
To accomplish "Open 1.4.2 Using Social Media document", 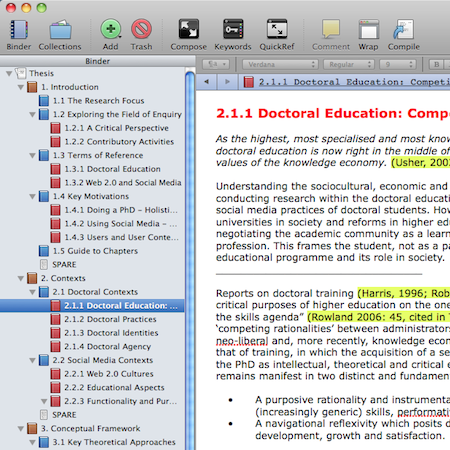I will tap(121, 224).
